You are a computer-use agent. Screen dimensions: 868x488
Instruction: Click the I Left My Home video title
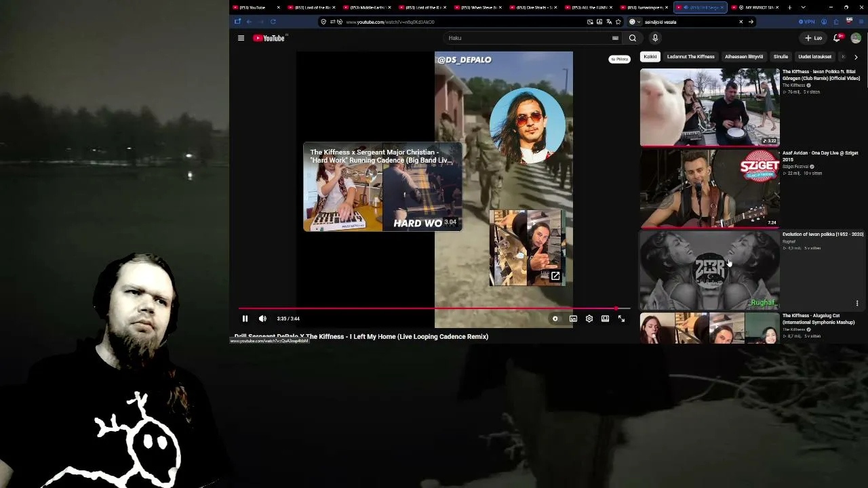point(361,336)
